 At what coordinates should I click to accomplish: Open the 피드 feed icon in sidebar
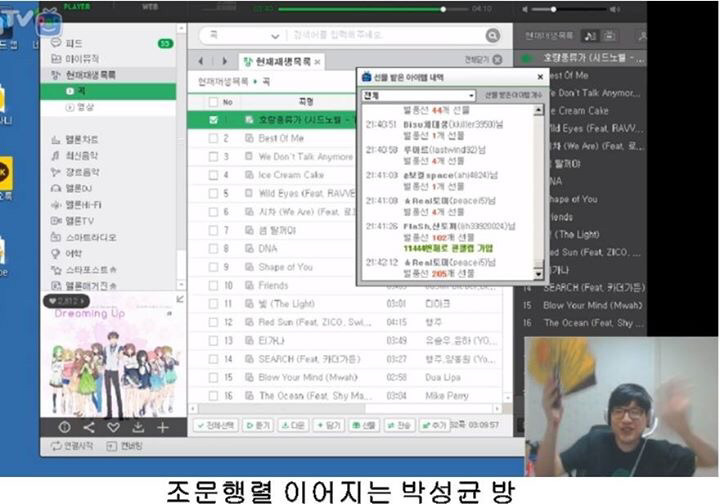tap(56, 43)
